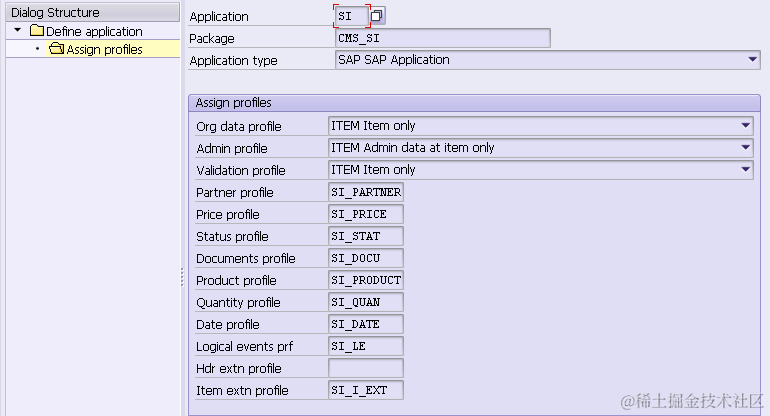Select the Define application folder icon
Viewport: 770px width, 416px height.
(36, 31)
